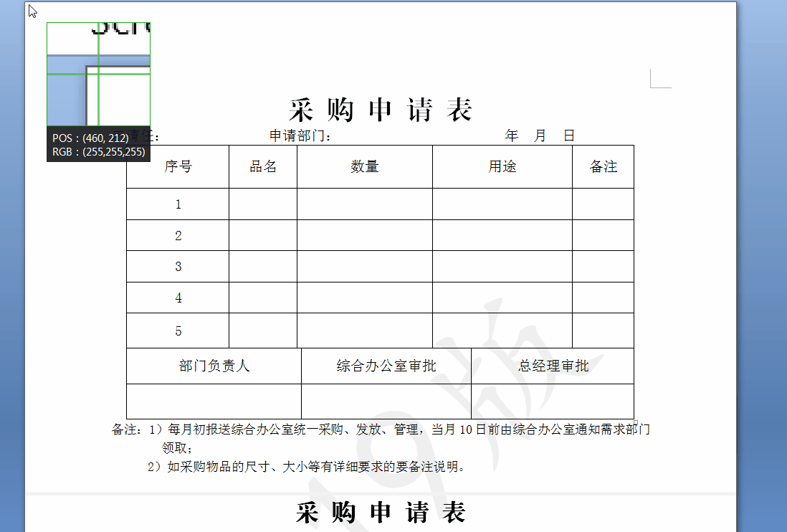Click the 年 character in the date line
Image resolution: width=787 pixels, height=532 pixels.
pos(512,136)
